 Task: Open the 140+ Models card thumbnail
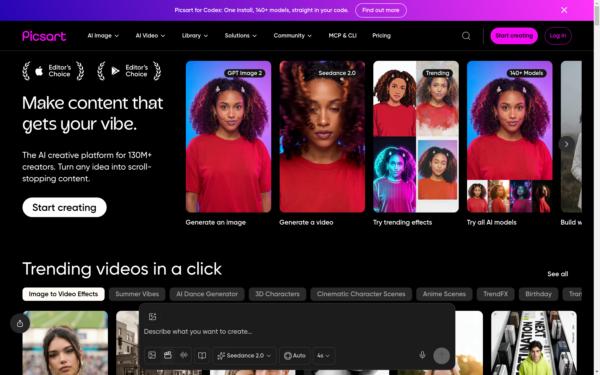[x=510, y=137]
